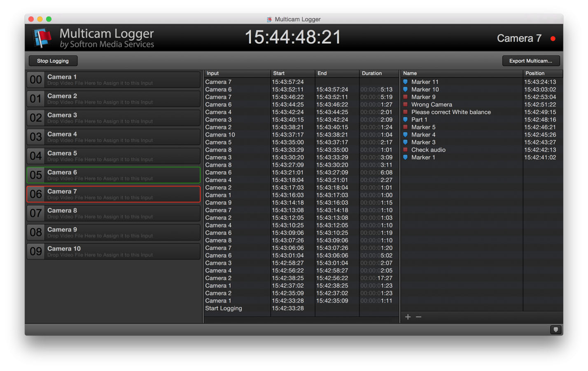The width and height of the screenshot is (588, 371).
Task: Select the blue flag of Marker 10
Action: 405,89
